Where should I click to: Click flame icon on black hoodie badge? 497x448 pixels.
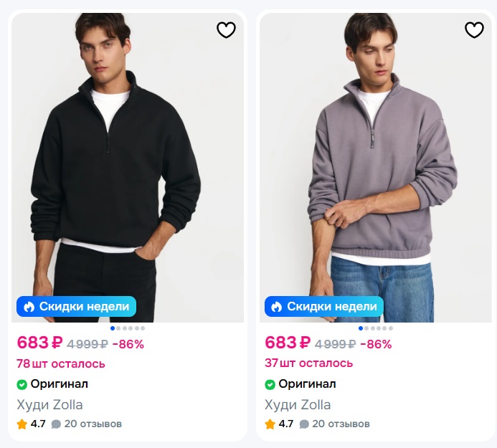click(29, 306)
